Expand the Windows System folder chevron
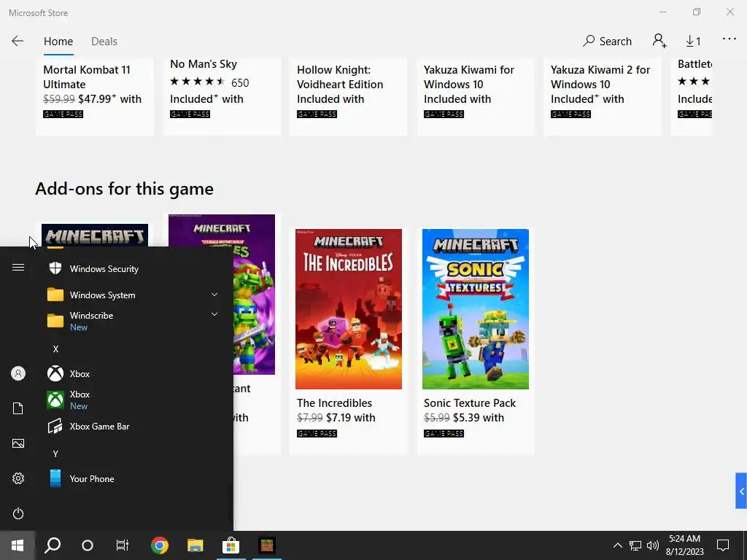Image resolution: width=747 pixels, height=560 pixels. [x=214, y=295]
